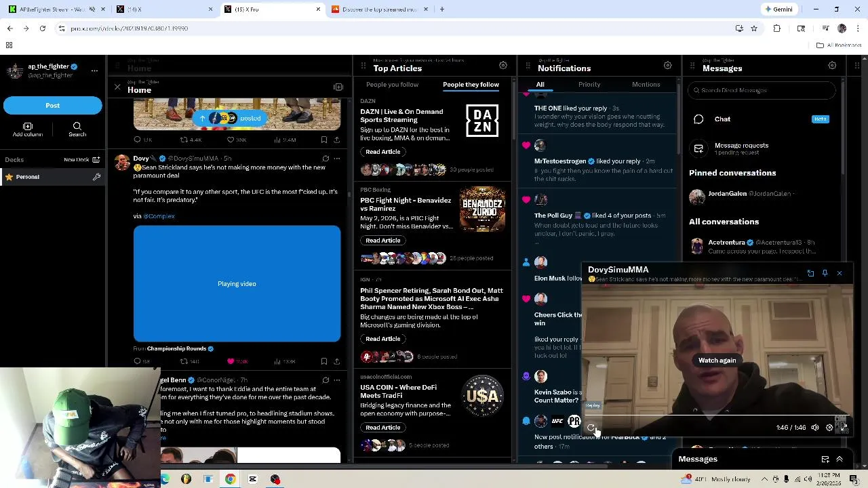Close the floating DovySimuMMA video
This screenshot has width=868, height=488.
tap(840, 273)
